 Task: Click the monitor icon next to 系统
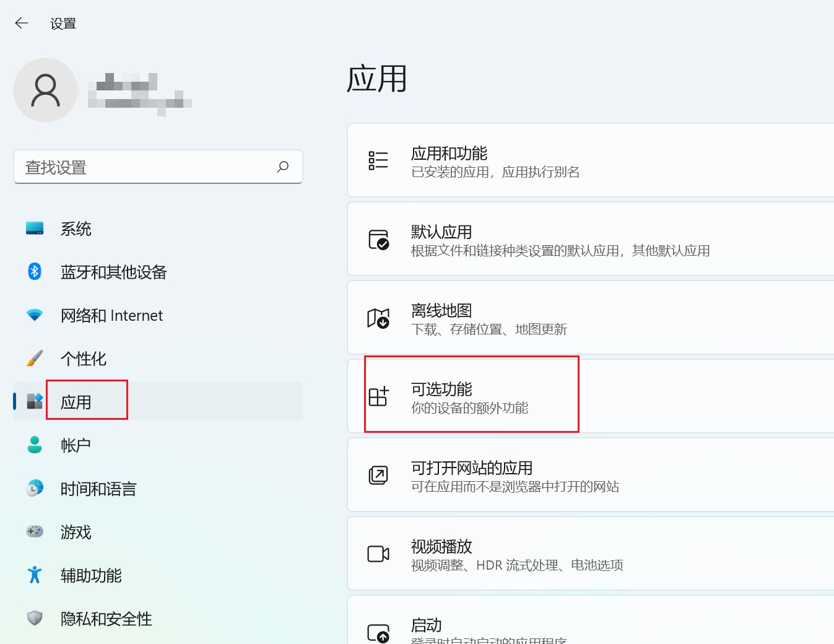34,228
